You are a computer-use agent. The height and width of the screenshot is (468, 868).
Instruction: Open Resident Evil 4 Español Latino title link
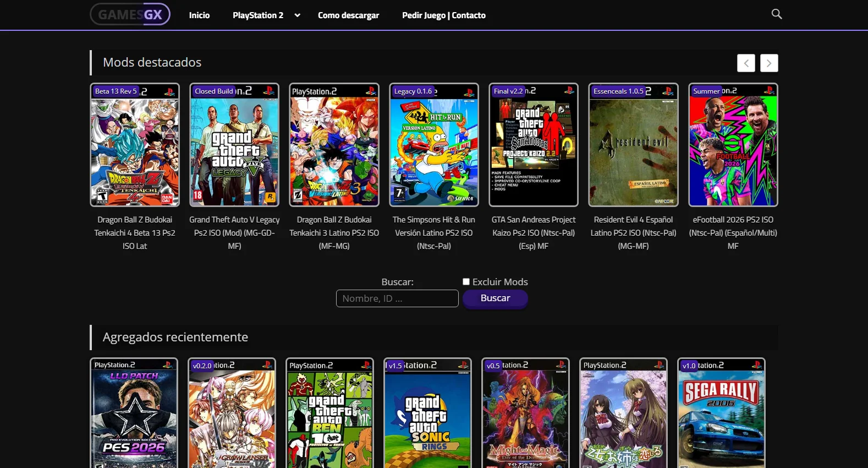pos(633,233)
